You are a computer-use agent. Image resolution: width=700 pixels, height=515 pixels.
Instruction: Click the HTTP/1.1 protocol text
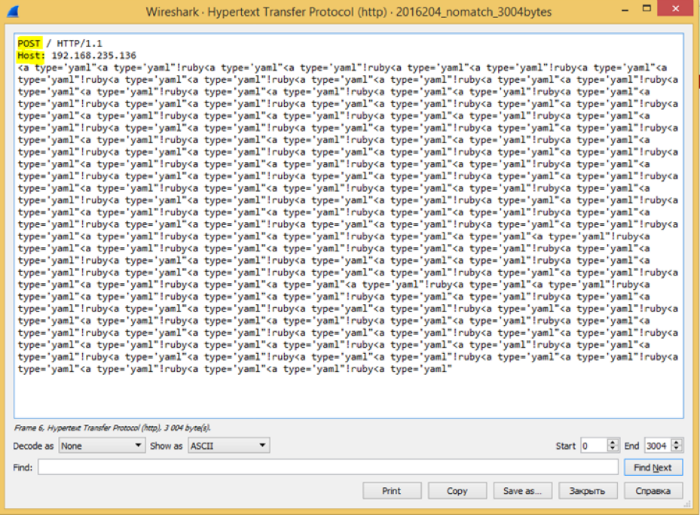[x=79, y=43]
